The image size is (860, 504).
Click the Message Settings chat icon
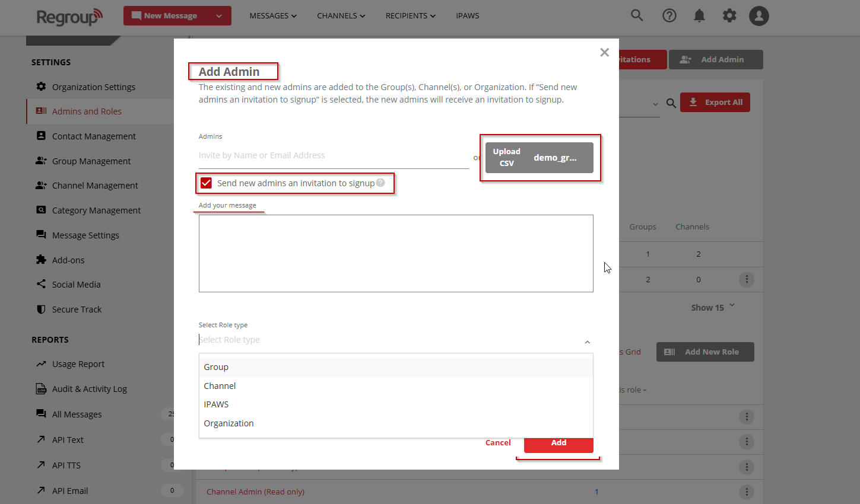(41, 235)
